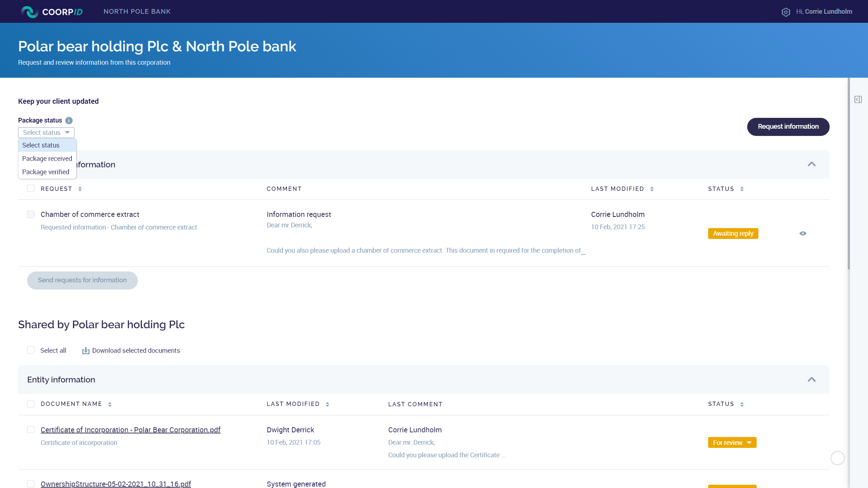
Task: Check Entity information header checkbox
Action: [31, 404]
